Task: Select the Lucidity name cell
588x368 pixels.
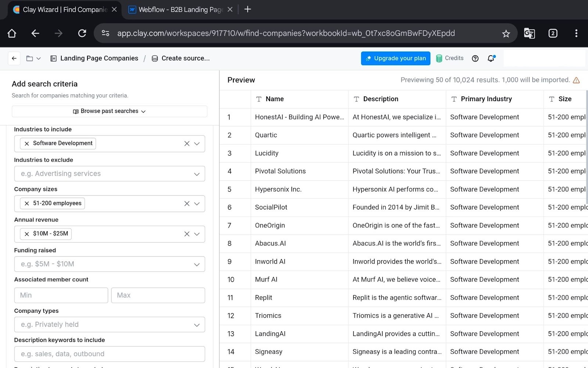Action: pyautogui.click(x=300, y=153)
